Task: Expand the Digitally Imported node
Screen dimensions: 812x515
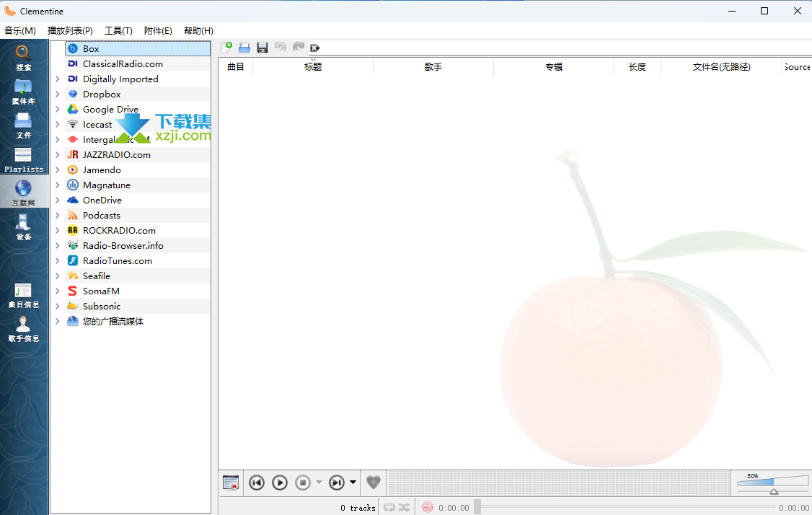Action: (58, 79)
